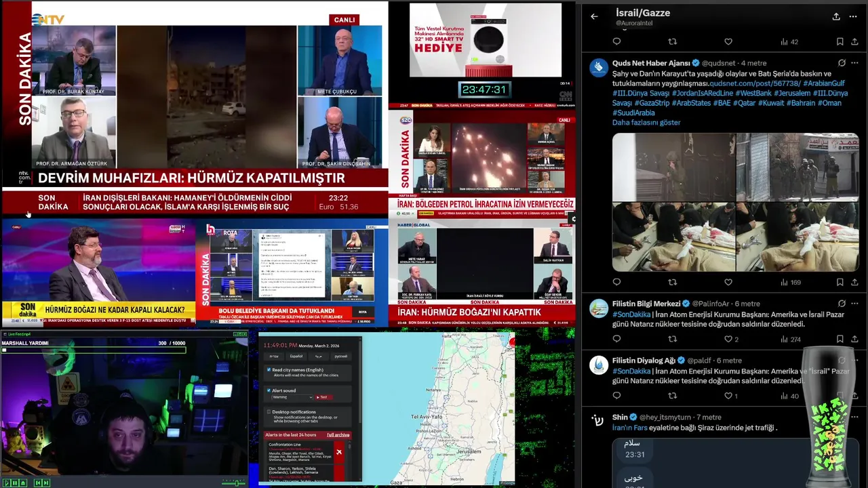868x488 pixels.
Task: Go back using the İsrail/Gazze header arrow
Action: (595, 16)
